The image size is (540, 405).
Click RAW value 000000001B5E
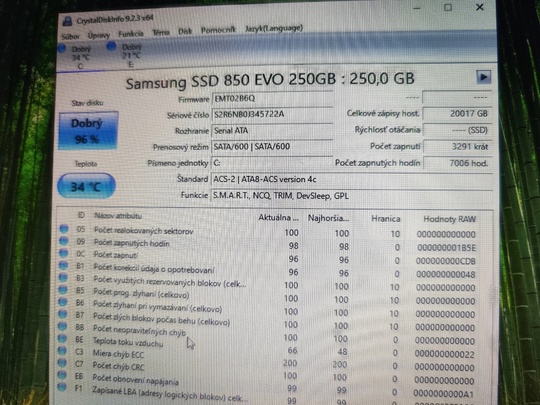tap(447, 248)
